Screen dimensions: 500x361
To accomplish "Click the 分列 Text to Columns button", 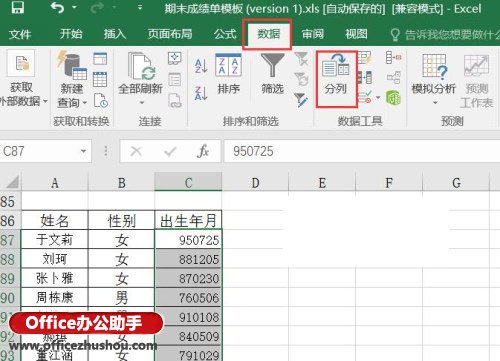I will 336,79.
